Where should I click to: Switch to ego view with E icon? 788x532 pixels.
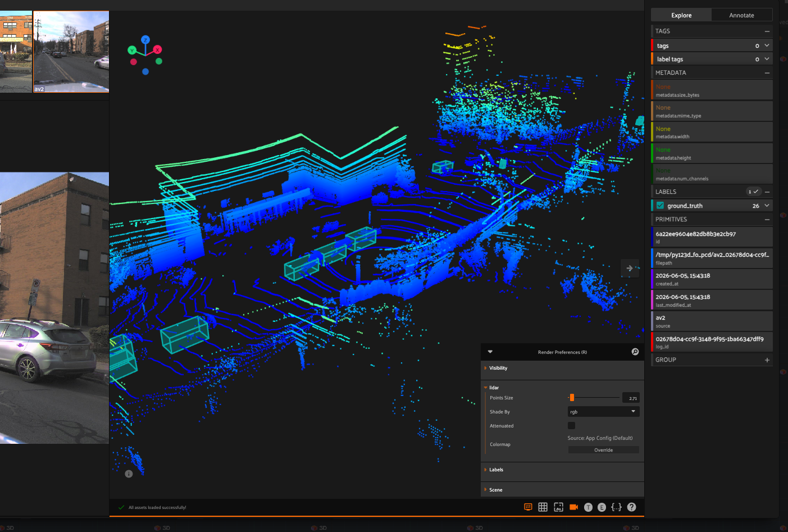click(x=602, y=507)
